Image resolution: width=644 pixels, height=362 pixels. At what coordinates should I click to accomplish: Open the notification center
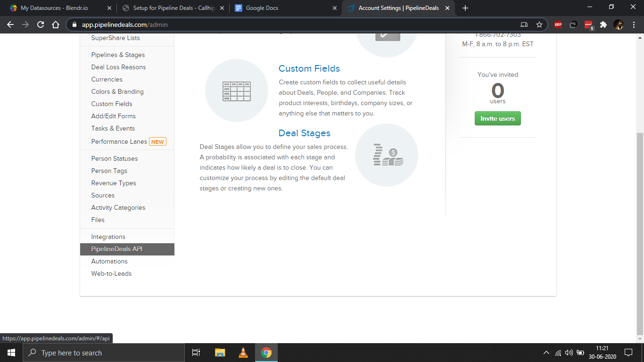[628, 353]
